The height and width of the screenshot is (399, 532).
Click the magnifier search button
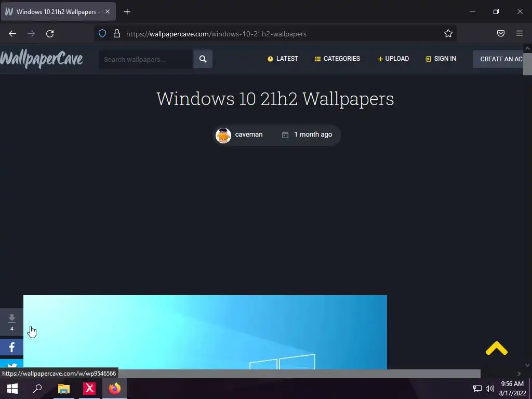(203, 59)
